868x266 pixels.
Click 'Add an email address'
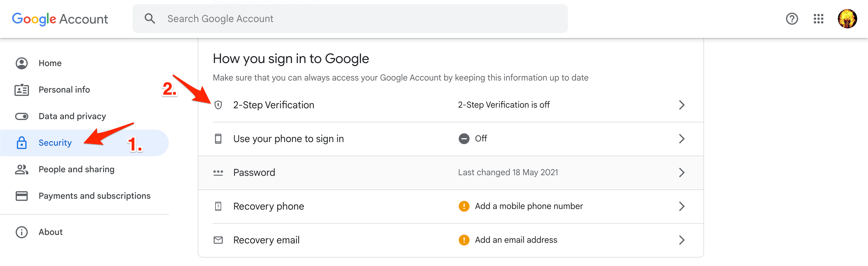click(x=516, y=240)
